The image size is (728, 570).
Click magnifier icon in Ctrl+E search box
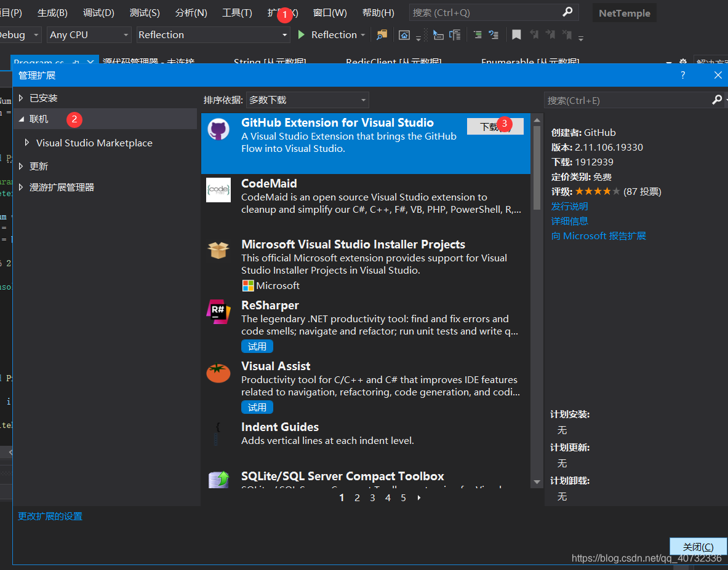(717, 100)
